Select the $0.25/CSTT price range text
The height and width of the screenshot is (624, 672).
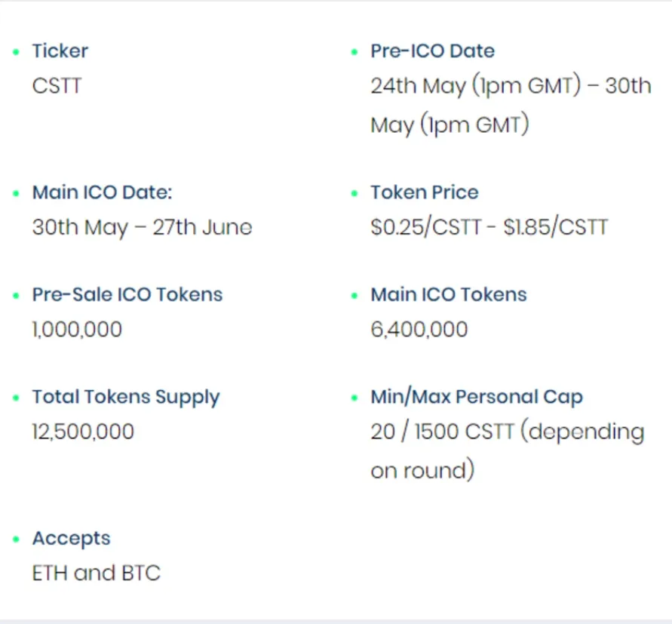[489, 227]
